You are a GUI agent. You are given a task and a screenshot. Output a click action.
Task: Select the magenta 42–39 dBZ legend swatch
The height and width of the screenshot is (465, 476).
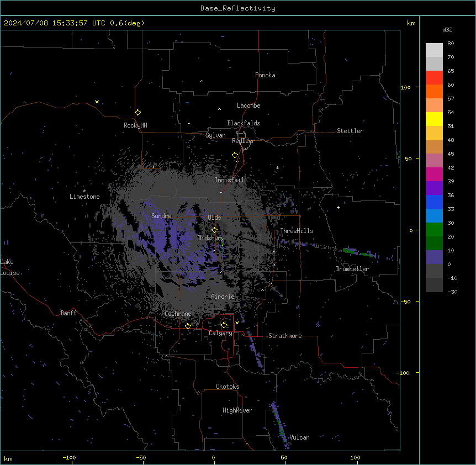click(x=434, y=174)
